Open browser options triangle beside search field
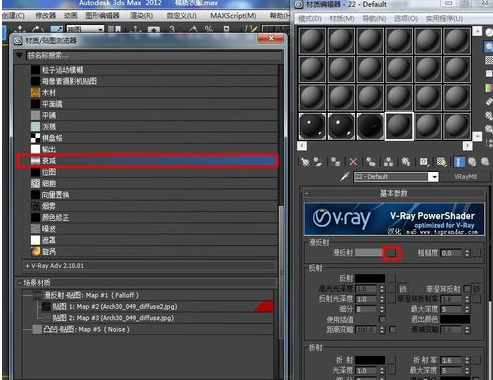The image size is (493, 380). click(19, 55)
